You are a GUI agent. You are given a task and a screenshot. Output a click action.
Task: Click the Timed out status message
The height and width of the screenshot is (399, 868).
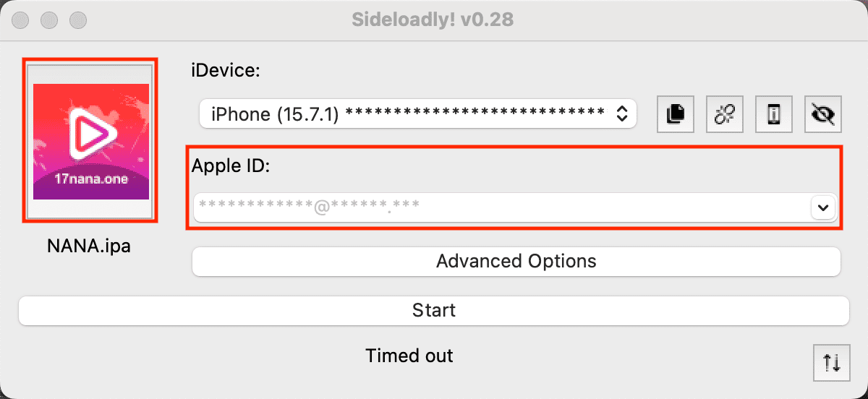[x=409, y=356]
